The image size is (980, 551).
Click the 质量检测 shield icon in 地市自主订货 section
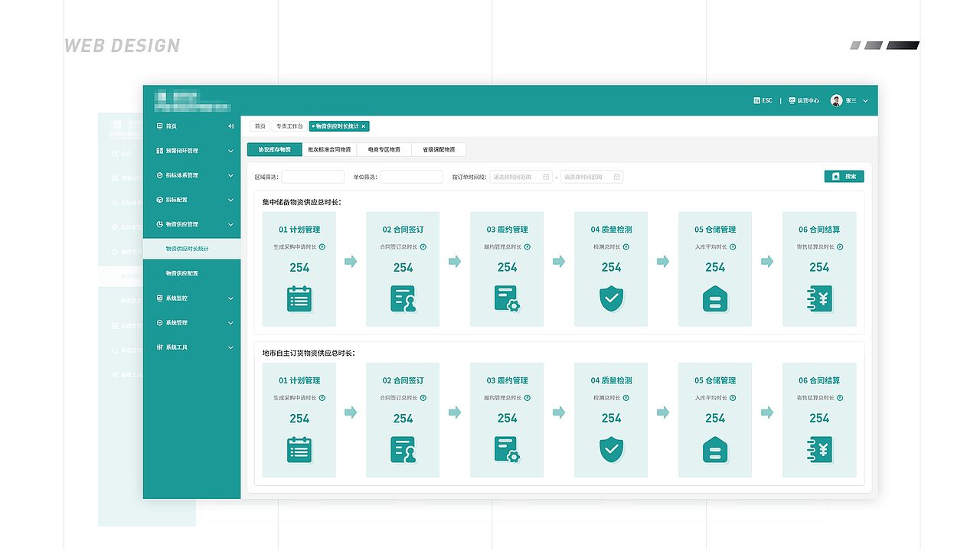pos(612,450)
